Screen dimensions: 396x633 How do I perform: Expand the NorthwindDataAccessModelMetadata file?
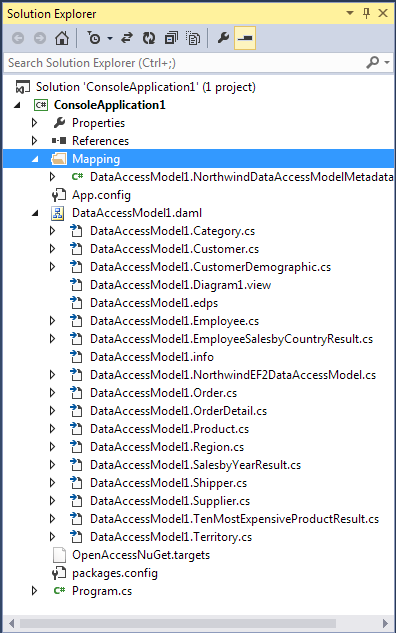pos(52,177)
